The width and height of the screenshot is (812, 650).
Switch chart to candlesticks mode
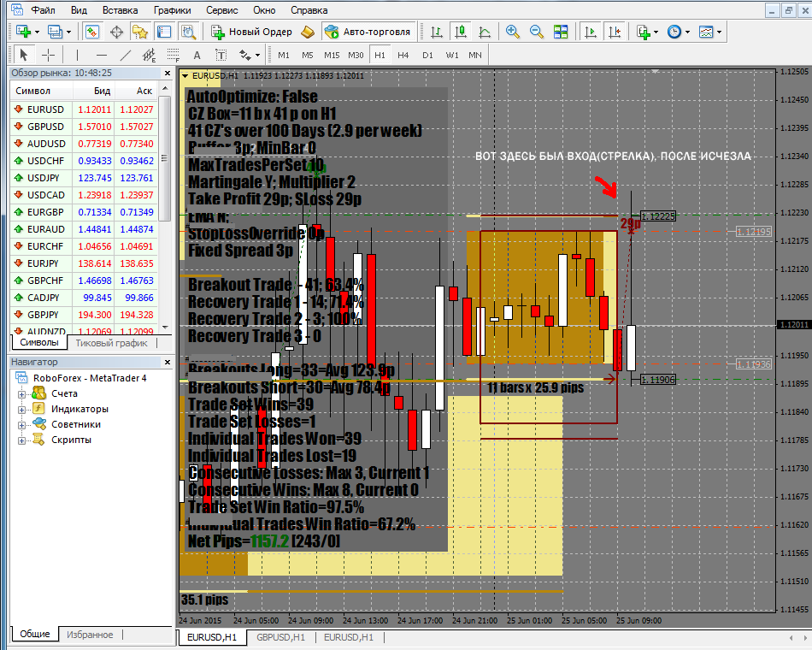coord(461,32)
